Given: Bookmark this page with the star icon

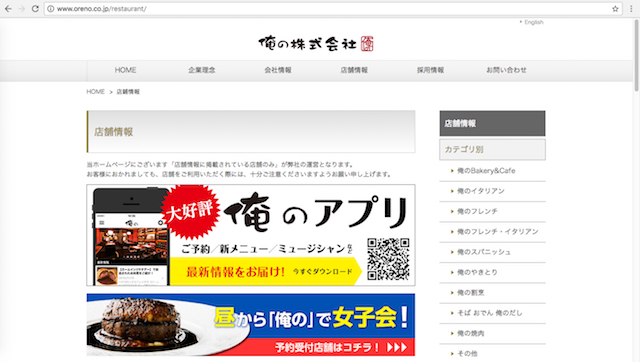Looking at the screenshot, I should coord(615,9).
